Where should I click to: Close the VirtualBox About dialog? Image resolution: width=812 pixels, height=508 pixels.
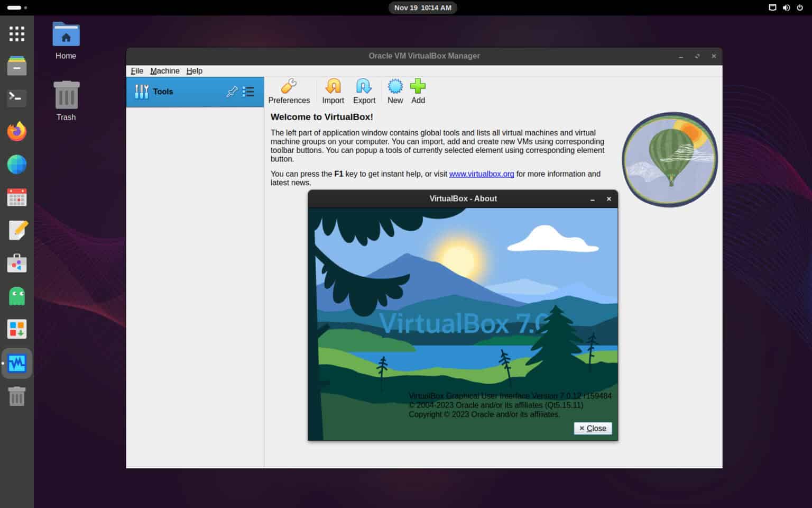pos(593,428)
